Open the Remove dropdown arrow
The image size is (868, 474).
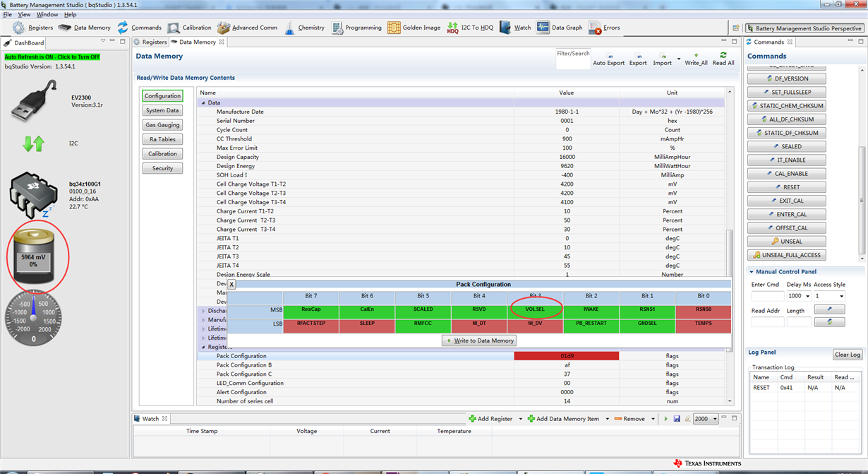pyautogui.click(x=653, y=419)
